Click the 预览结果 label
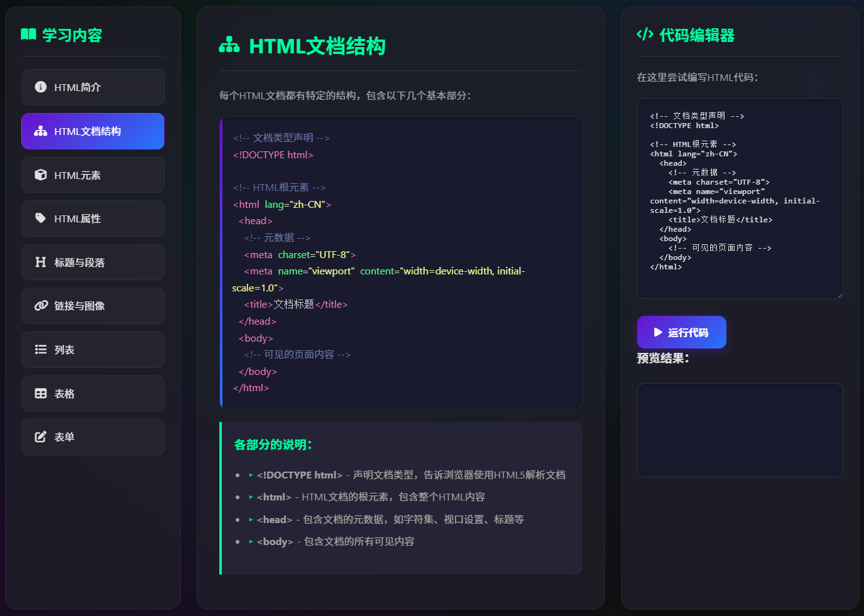 pyautogui.click(x=663, y=358)
